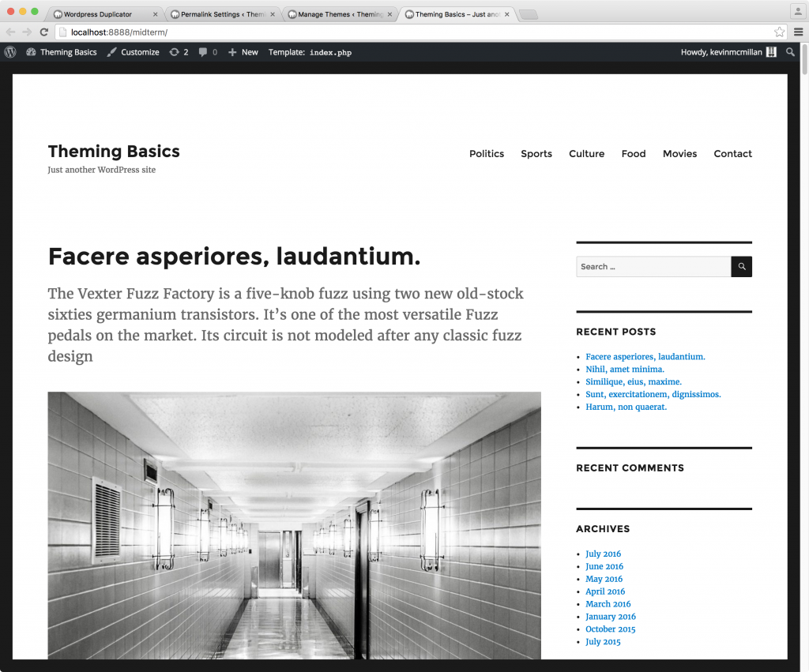Open the Sports menu item
This screenshot has width=809, height=672.
536,154
